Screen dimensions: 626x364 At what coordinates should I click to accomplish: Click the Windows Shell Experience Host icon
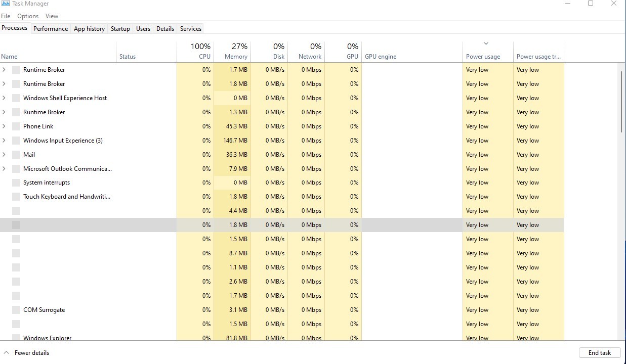coord(16,98)
